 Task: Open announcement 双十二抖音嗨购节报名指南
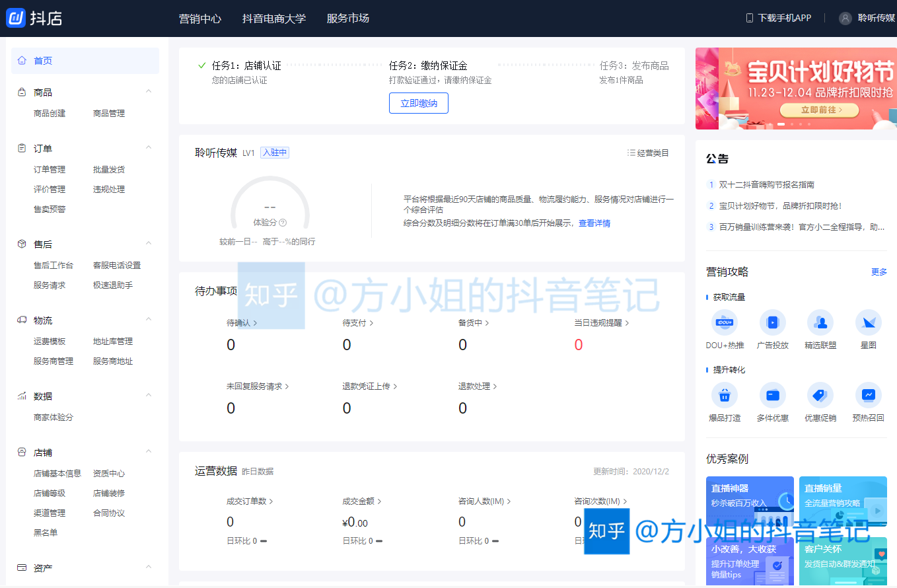[767, 185]
